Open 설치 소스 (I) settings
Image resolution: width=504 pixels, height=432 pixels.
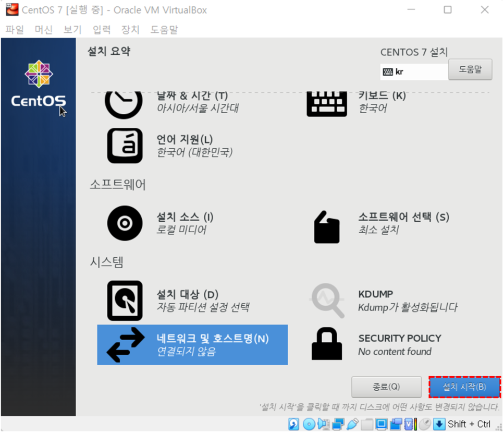click(185, 217)
